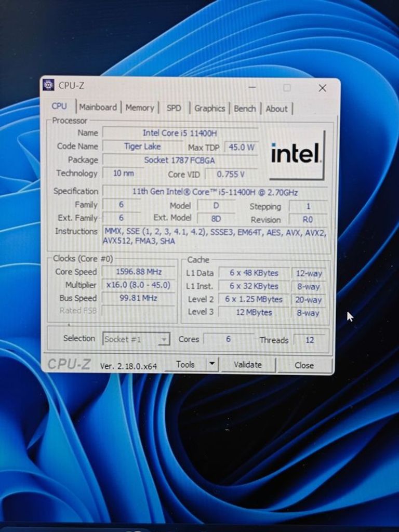Click the 0.755 V Core VID value
Screen dimensions: 399x532
point(231,174)
